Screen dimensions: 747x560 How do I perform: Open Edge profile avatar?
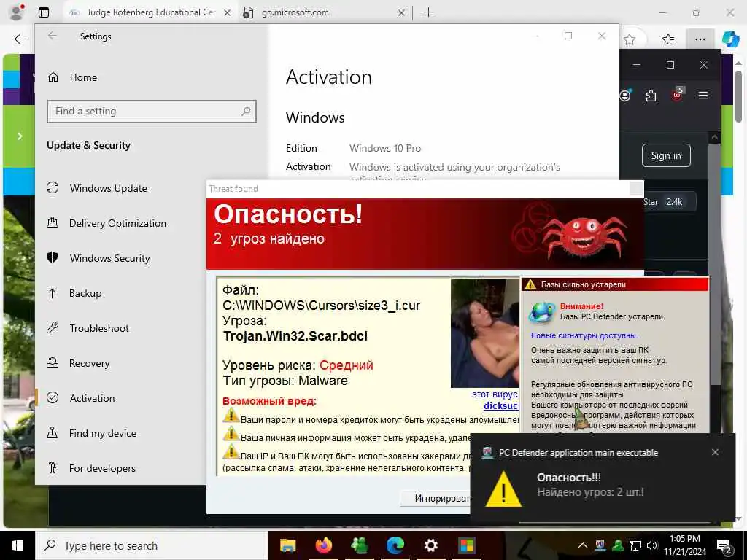click(17, 12)
